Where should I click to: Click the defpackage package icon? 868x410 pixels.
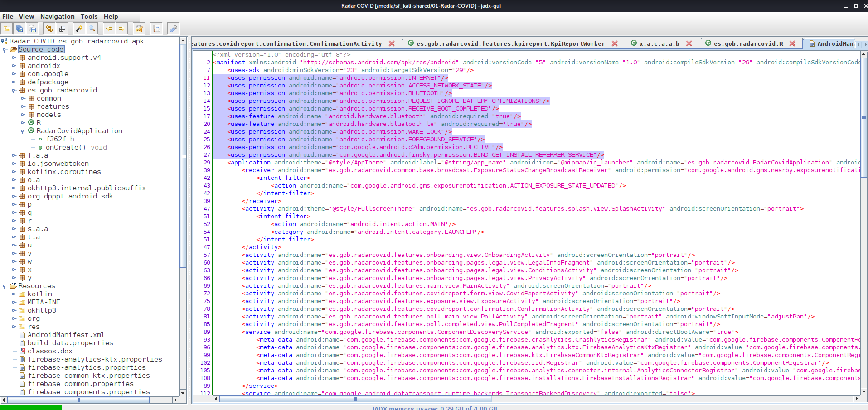[22, 82]
